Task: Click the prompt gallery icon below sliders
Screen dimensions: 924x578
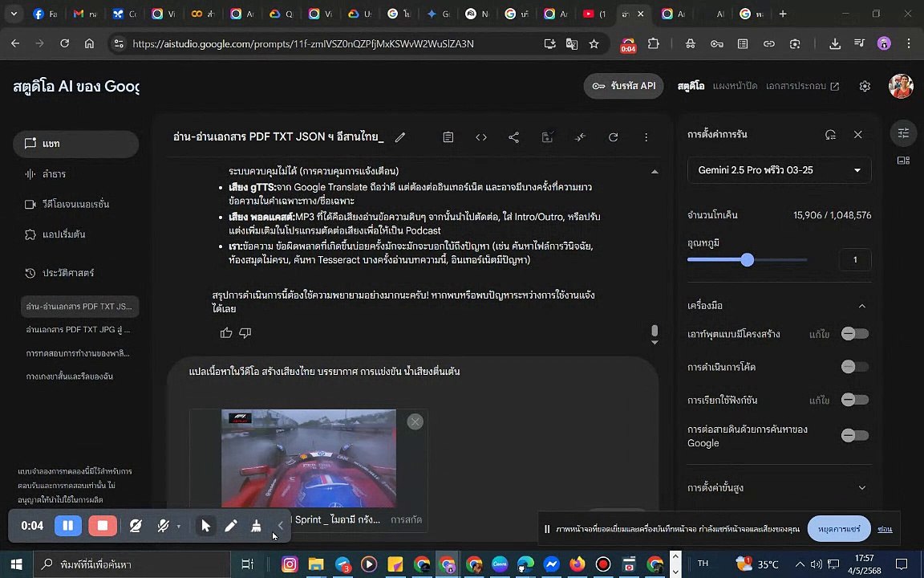Action: [x=903, y=161]
